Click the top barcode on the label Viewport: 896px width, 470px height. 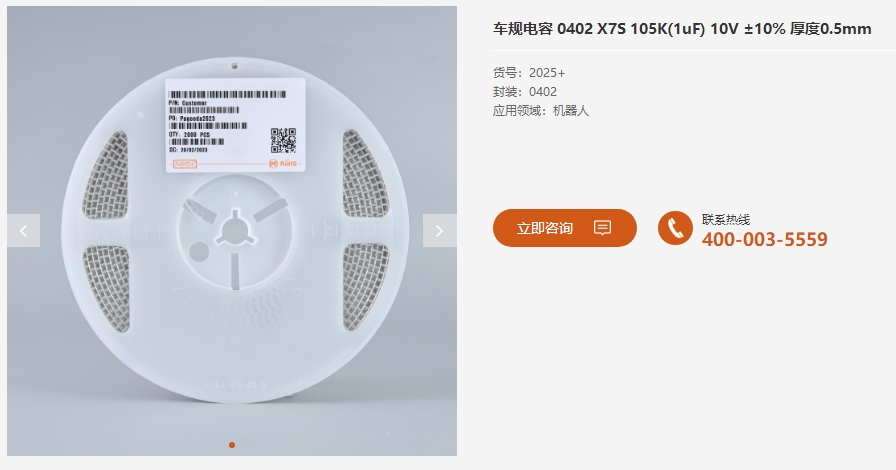click(227, 94)
